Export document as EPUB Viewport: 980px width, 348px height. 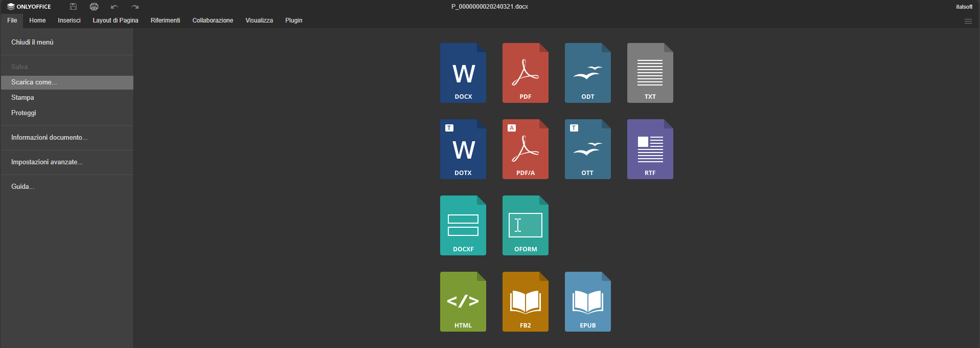pyautogui.click(x=587, y=302)
